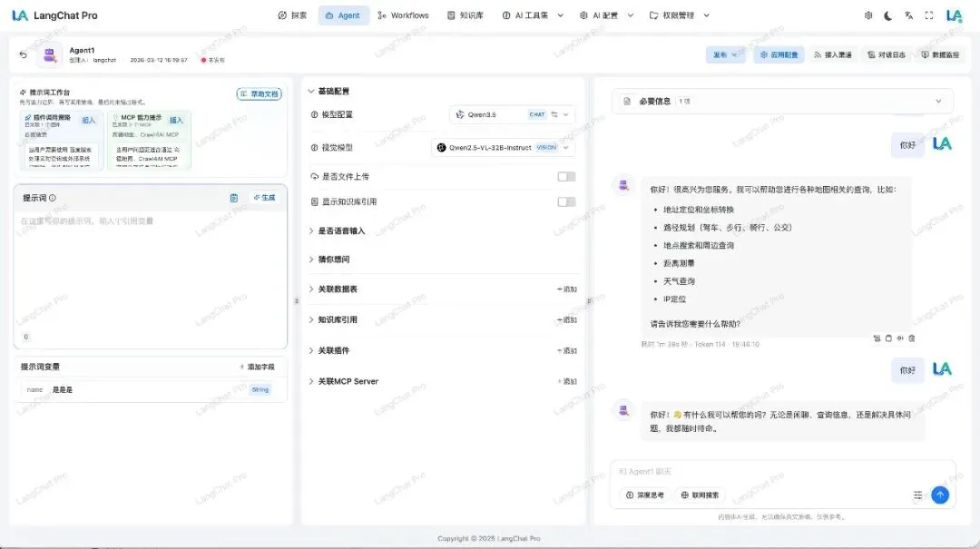
Task: Switch to the 数据监控 tab
Action: coord(940,55)
